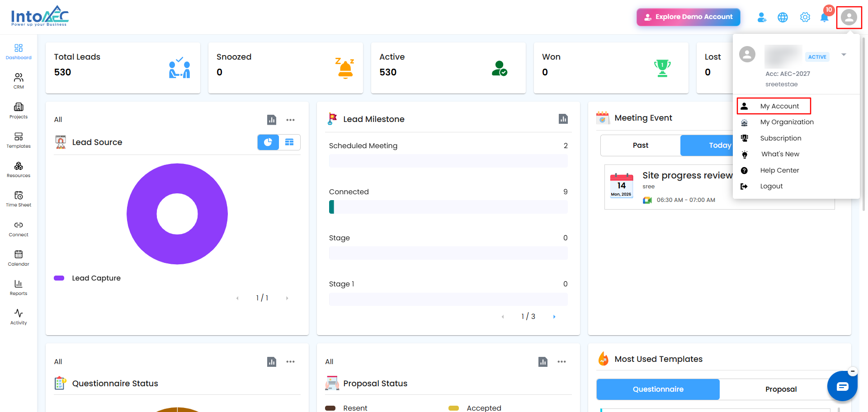868x412 pixels.
Task: Select the Past meetings tab
Action: (641, 145)
